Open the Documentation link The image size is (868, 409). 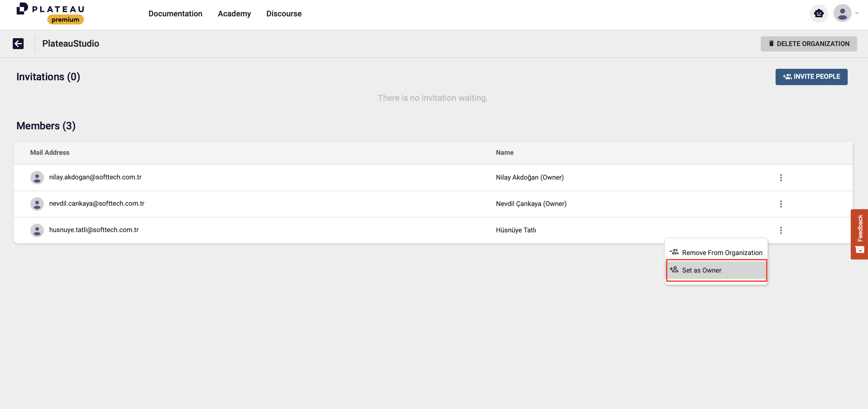click(175, 14)
